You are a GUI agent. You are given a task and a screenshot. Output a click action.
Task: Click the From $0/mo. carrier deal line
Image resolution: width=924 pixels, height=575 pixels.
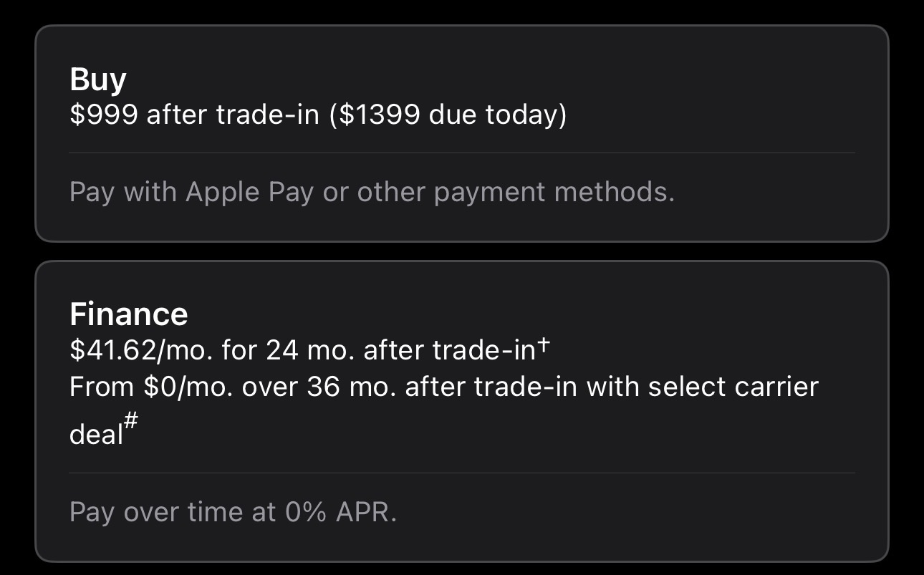pos(443,387)
